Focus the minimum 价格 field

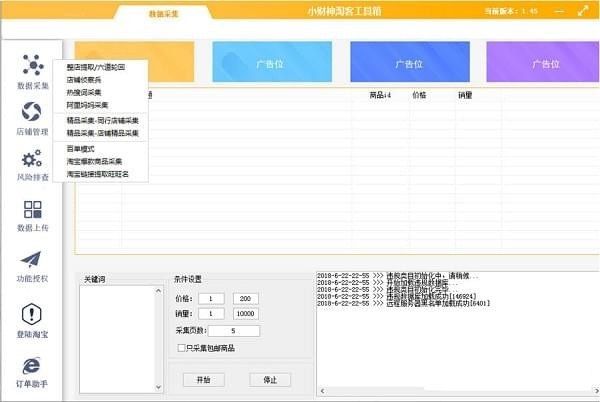(x=211, y=299)
